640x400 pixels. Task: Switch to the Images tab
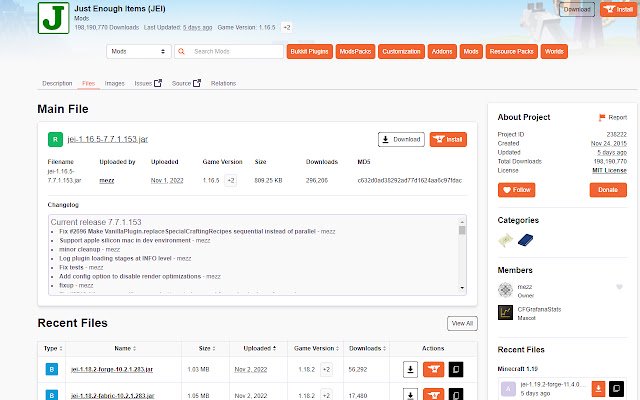(114, 83)
